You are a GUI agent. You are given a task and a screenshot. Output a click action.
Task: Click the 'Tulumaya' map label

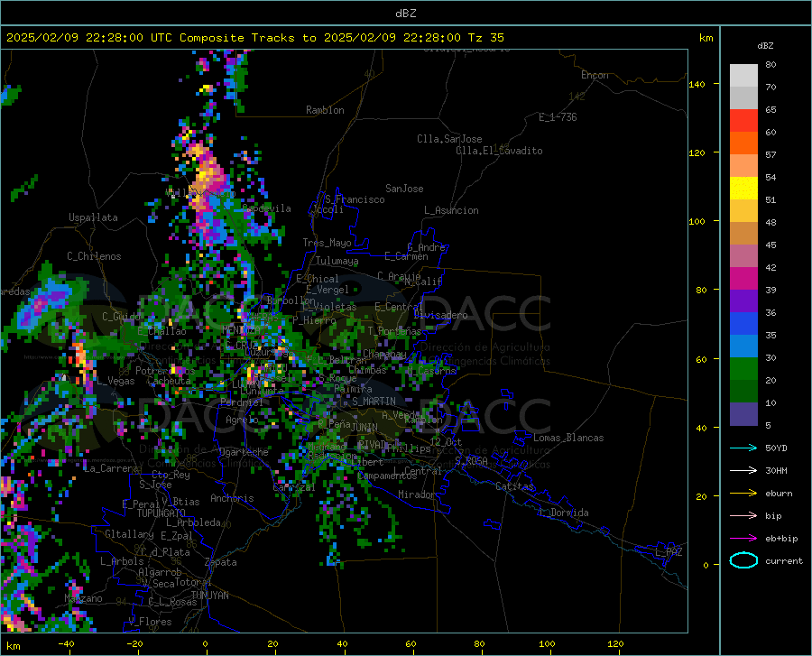click(337, 261)
